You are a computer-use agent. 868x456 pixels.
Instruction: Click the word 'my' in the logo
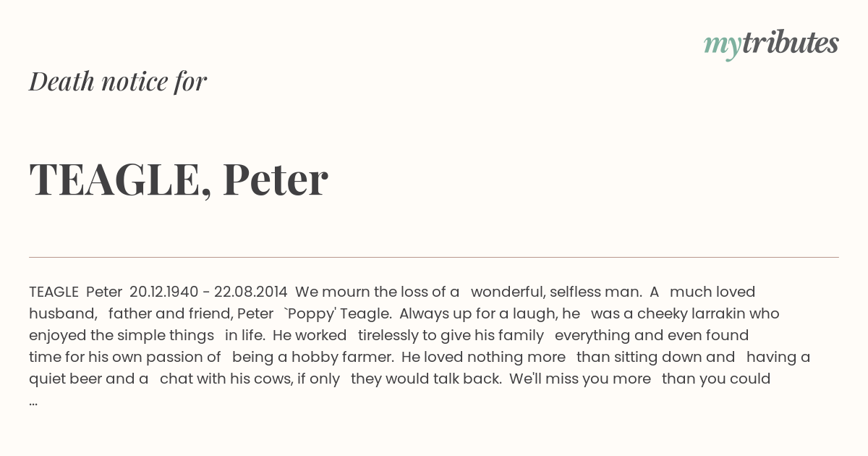pos(722,45)
